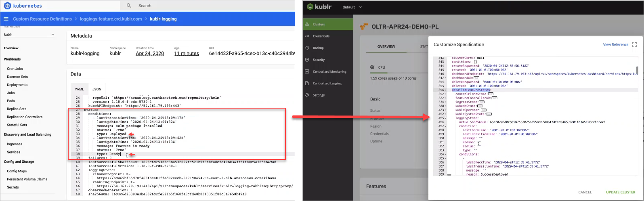Open Overview in Kubernetes dashboard sidebar
This screenshot has height=201, width=644.
[x=11, y=48]
